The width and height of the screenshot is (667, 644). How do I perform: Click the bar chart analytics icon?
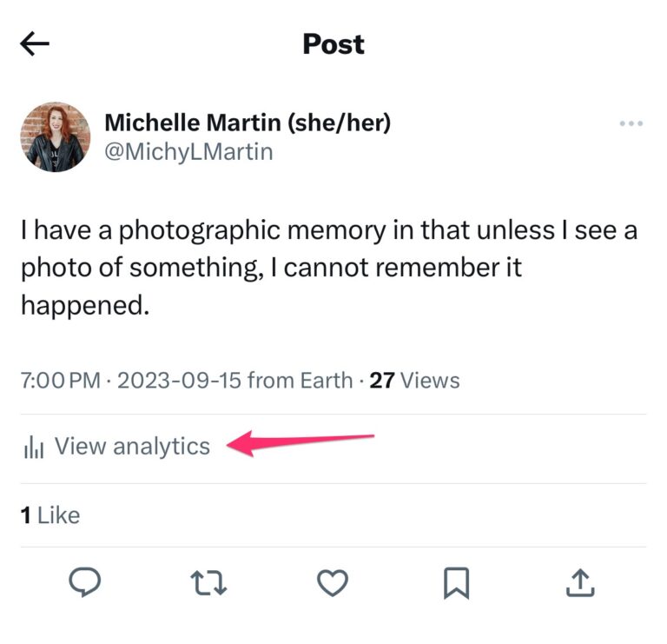click(x=34, y=448)
